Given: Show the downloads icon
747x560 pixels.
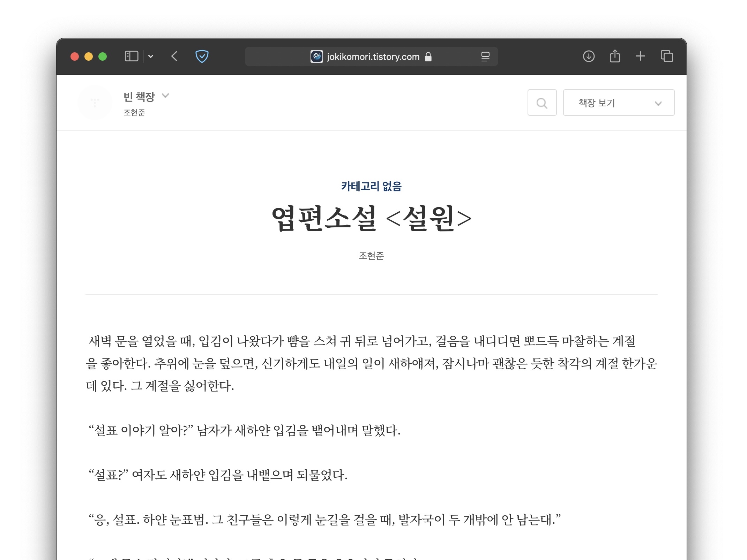Looking at the screenshot, I should [589, 56].
